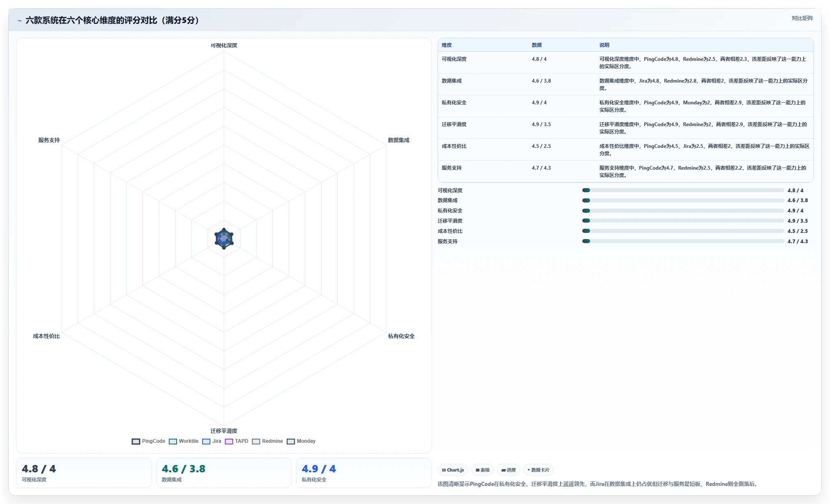Toggle the TAPD legend entry
The width and height of the screenshot is (830, 504).
pyautogui.click(x=237, y=441)
